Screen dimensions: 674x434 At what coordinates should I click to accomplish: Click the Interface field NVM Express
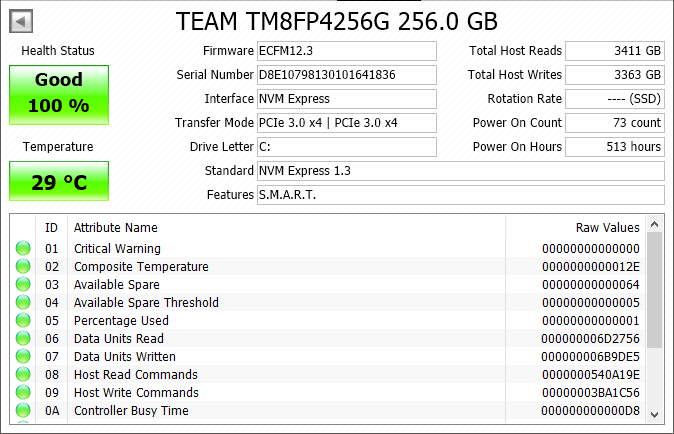pos(346,99)
